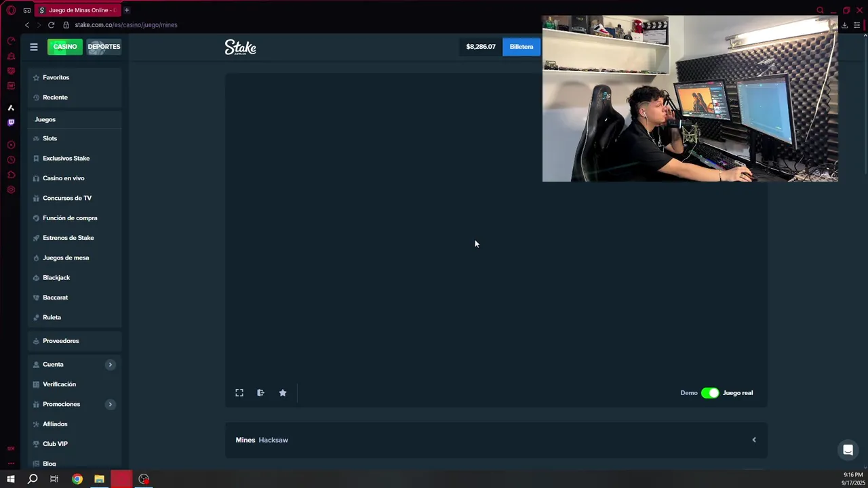
Task: Reload the current page
Action: tap(51, 25)
